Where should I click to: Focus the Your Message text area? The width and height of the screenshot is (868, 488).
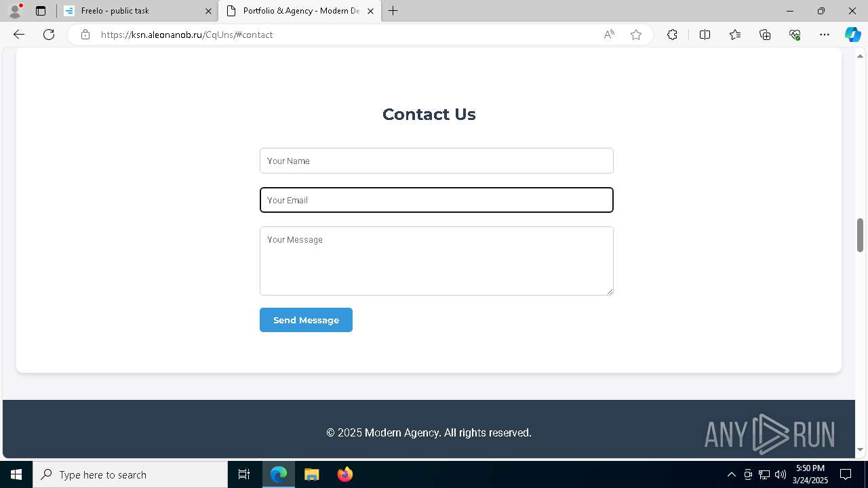point(437,261)
